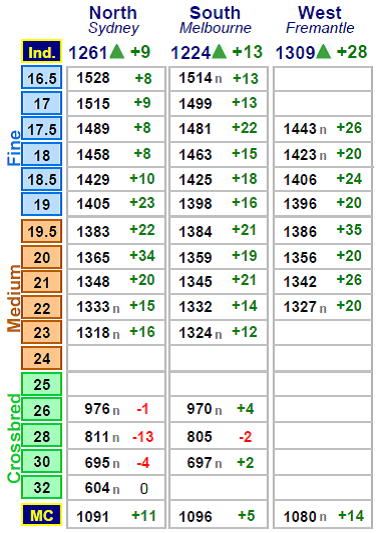Select the South column heading
The image size is (380, 533).
215,13
